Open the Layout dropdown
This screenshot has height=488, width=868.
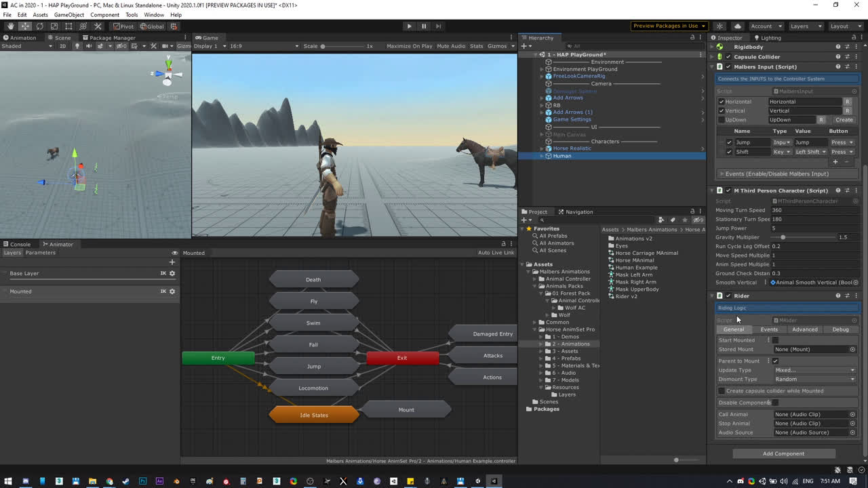[x=844, y=26]
